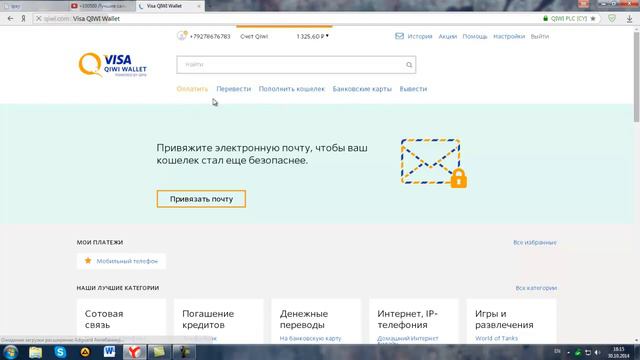Click the phone number +79278676783

coord(210,36)
